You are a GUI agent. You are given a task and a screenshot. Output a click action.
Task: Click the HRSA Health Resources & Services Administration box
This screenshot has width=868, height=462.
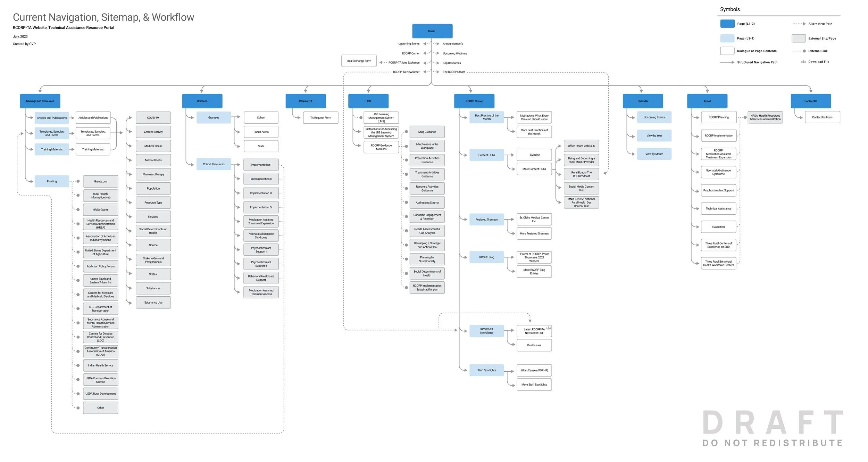coord(765,117)
